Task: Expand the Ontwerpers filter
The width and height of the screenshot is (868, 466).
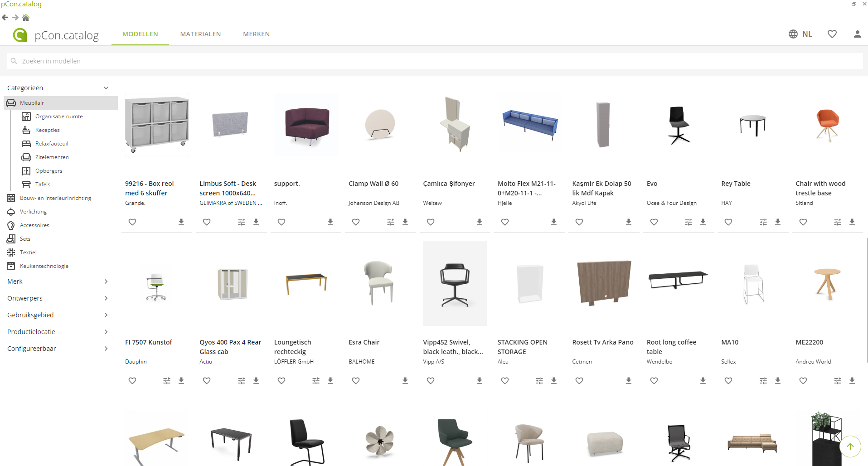Action: coord(106,298)
